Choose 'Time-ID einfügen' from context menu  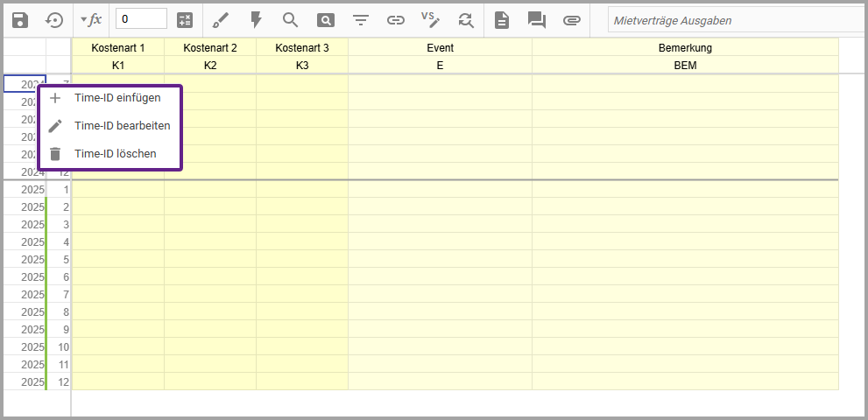117,98
